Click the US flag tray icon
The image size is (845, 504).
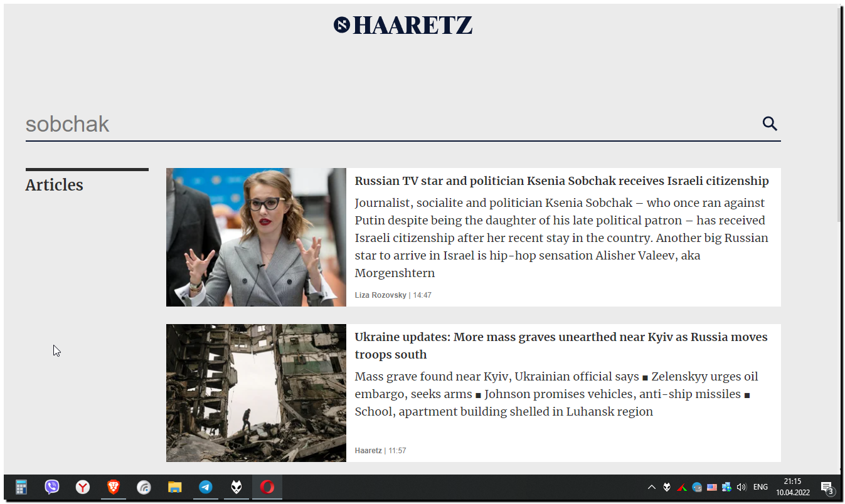712,487
